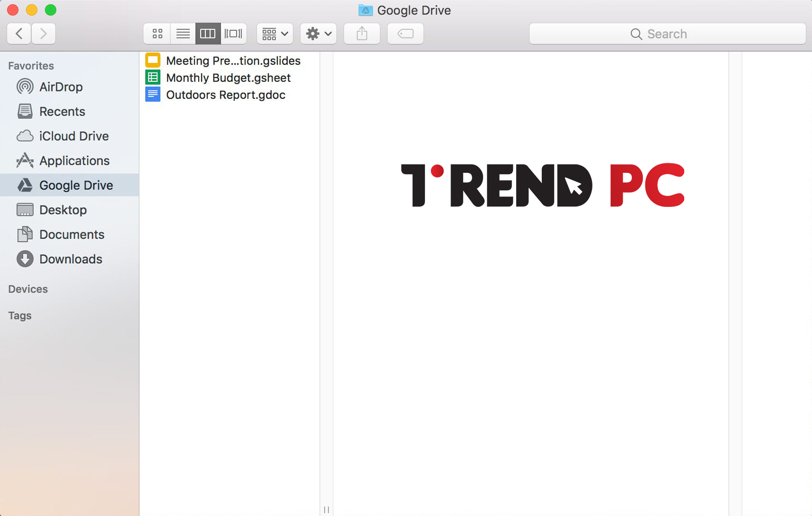This screenshot has width=812, height=516.
Task: Click the Share toolbar button
Action: pos(362,34)
